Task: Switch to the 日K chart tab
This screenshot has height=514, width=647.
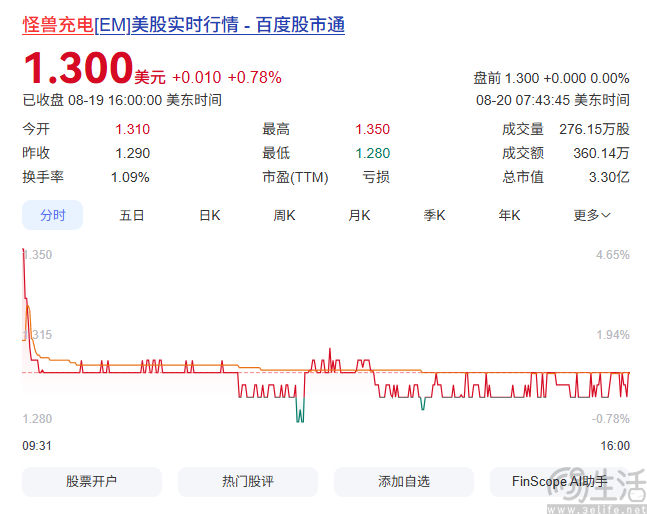Action: click(x=210, y=215)
